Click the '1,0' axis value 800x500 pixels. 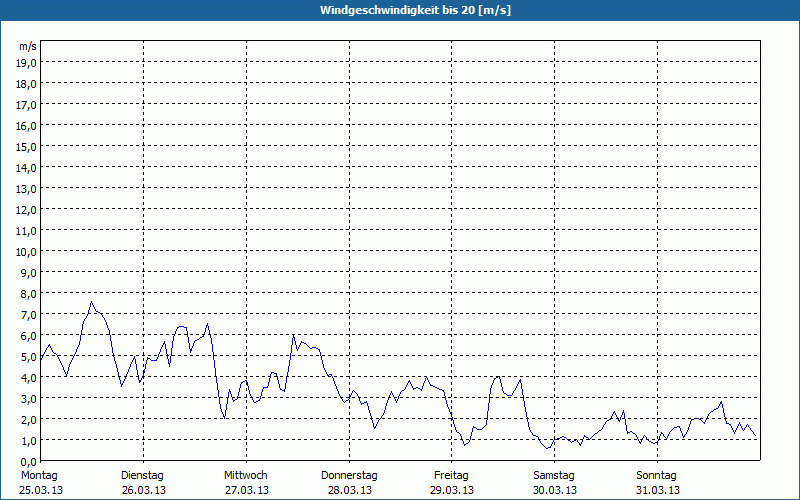click(x=29, y=440)
